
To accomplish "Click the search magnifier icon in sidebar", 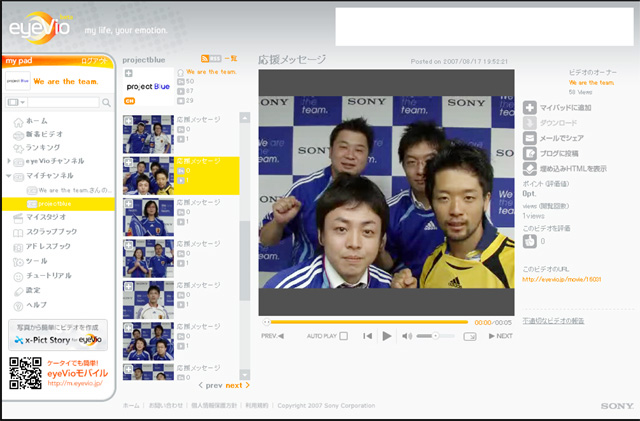I will click(x=107, y=102).
